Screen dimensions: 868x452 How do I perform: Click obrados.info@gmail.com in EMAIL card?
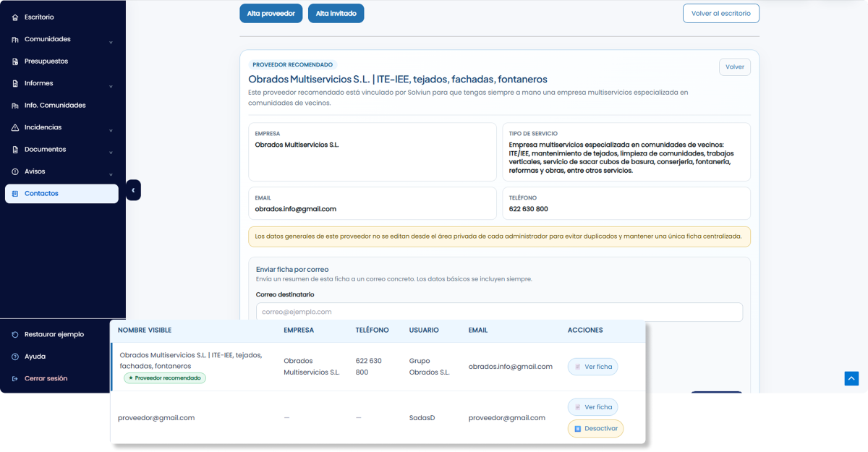coord(296,209)
